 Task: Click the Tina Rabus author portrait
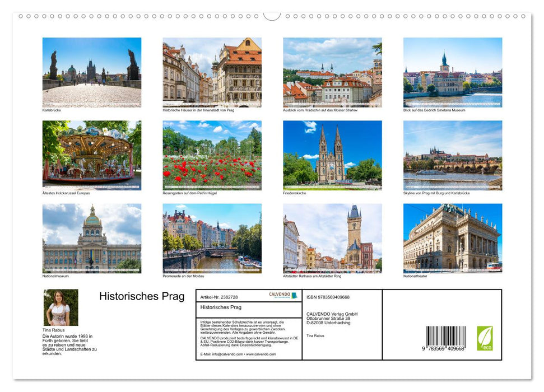click(61, 307)
